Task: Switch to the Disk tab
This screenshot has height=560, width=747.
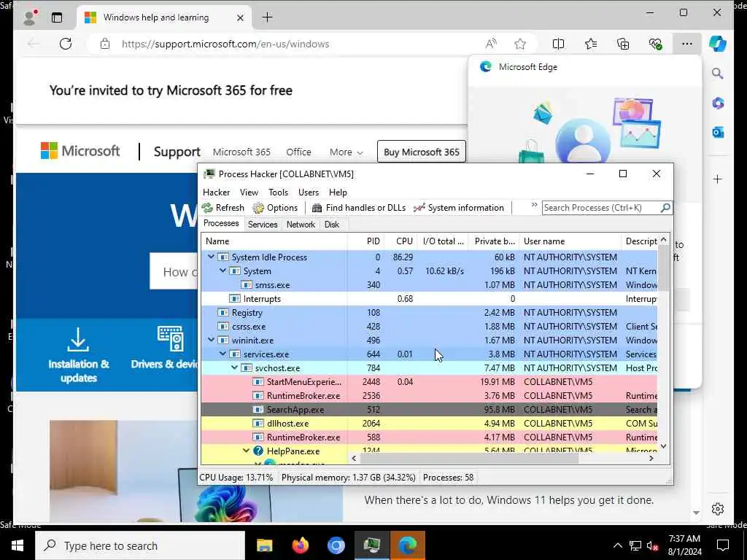Action: (x=332, y=225)
